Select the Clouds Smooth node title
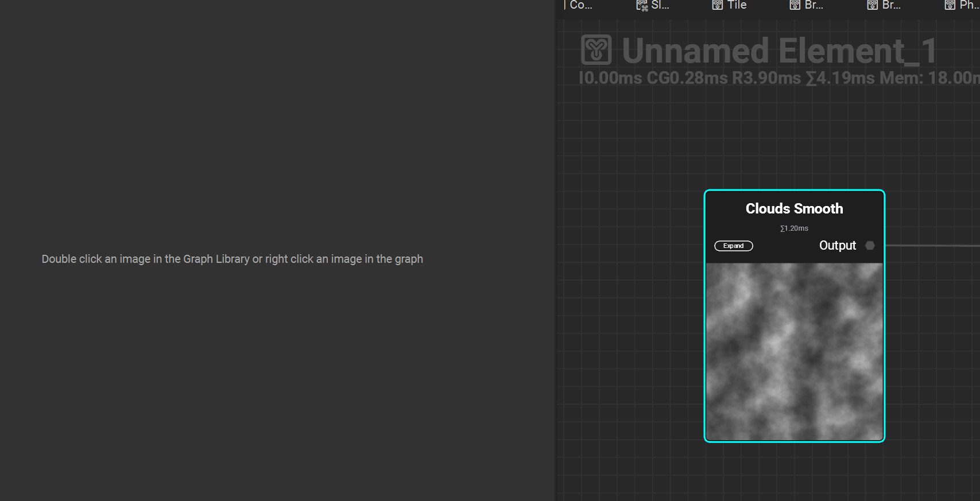The width and height of the screenshot is (980, 501). pyautogui.click(x=794, y=209)
